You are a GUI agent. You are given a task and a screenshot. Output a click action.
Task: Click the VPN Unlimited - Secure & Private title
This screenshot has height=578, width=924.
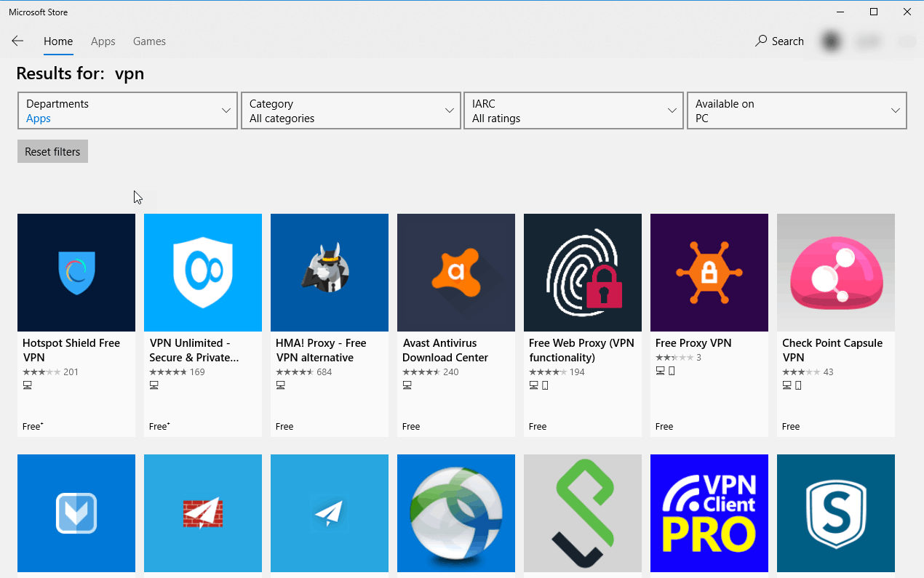(194, 350)
